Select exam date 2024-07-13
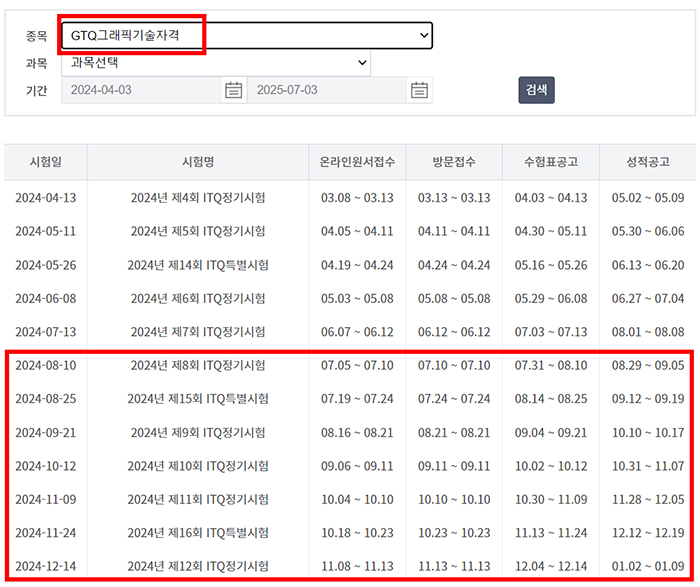Screen dimensions: 700x587 coord(46,332)
